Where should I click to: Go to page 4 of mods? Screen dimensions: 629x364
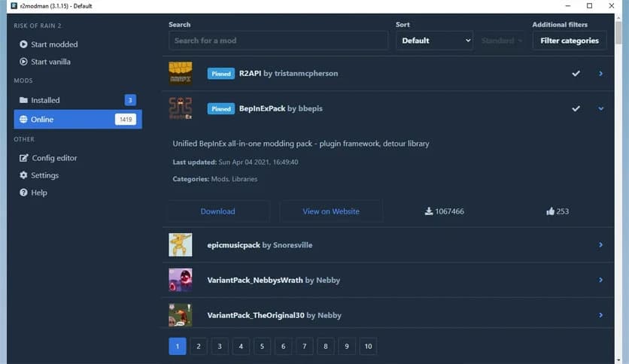[x=241, y=346]
